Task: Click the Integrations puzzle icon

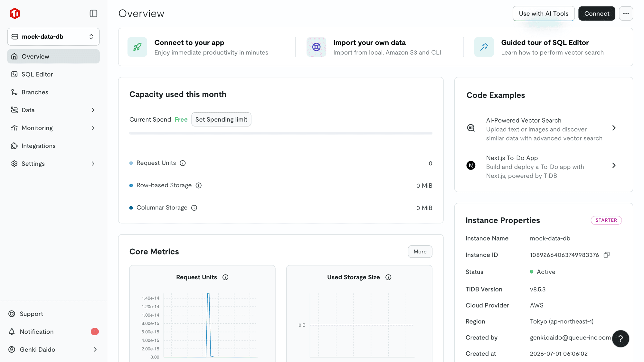Action: (14, 146)
